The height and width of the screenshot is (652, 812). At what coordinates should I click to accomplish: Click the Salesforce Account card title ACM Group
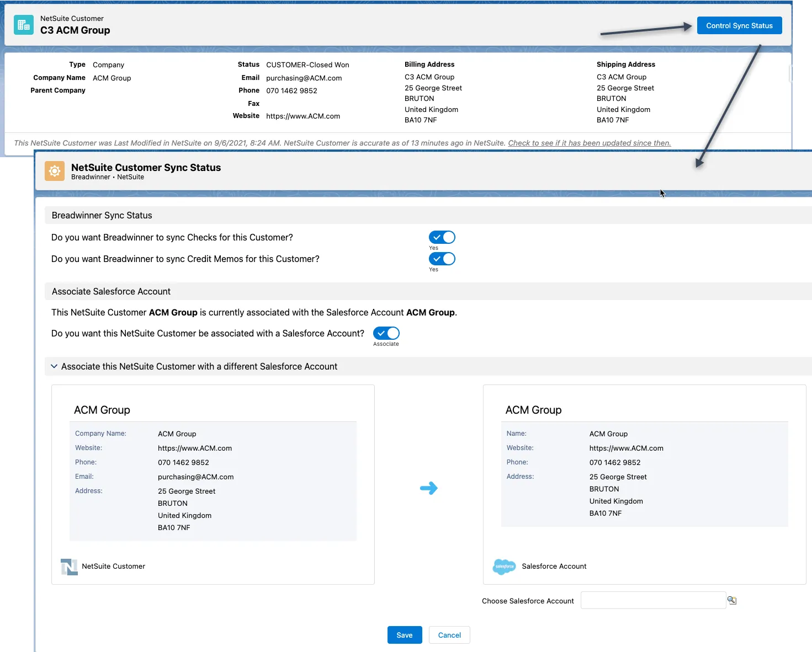pyautogui.click(x=534, y=410)
